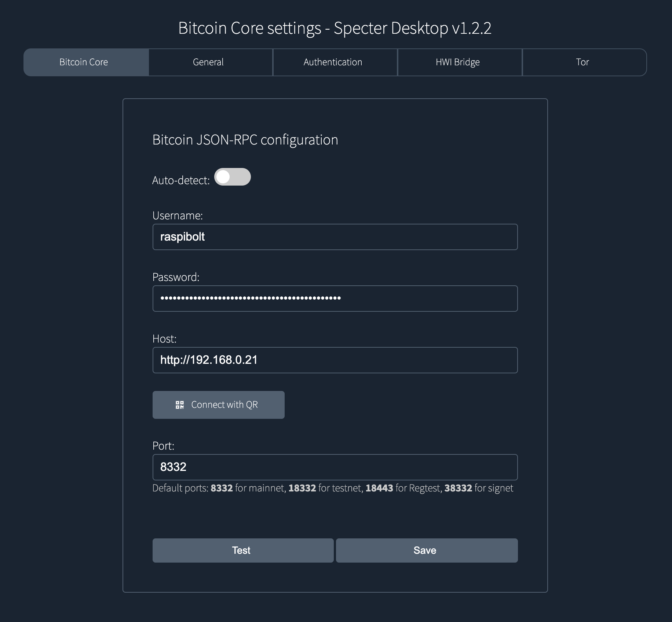
Task: Click the Port field showing 8332
Action: tap(335, 467)
